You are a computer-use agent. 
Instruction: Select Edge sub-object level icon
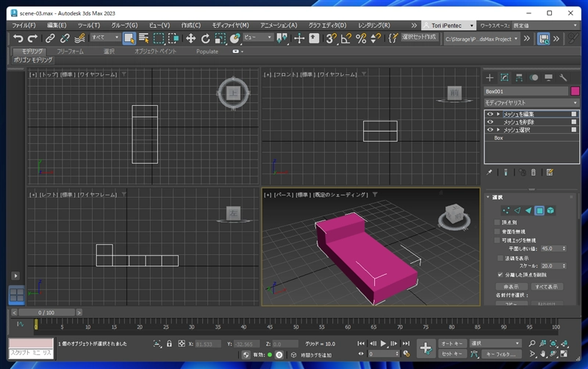(517, 210)
